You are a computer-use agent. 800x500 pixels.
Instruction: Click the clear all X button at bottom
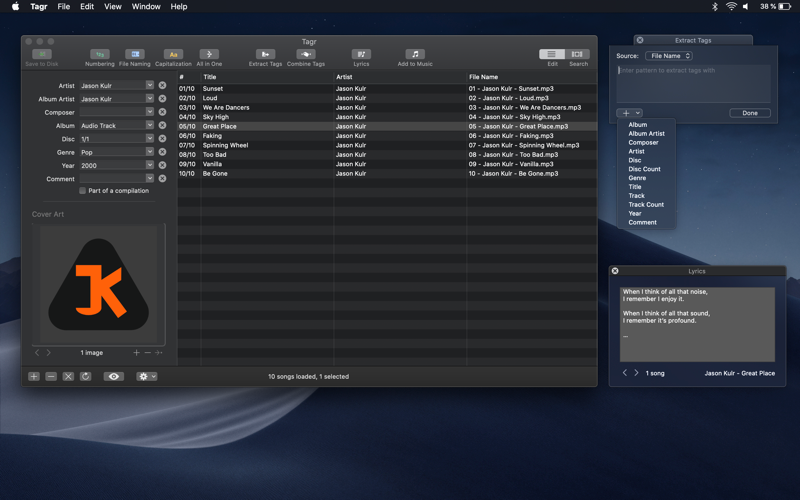pyautogui.click(x=68, y=376)
